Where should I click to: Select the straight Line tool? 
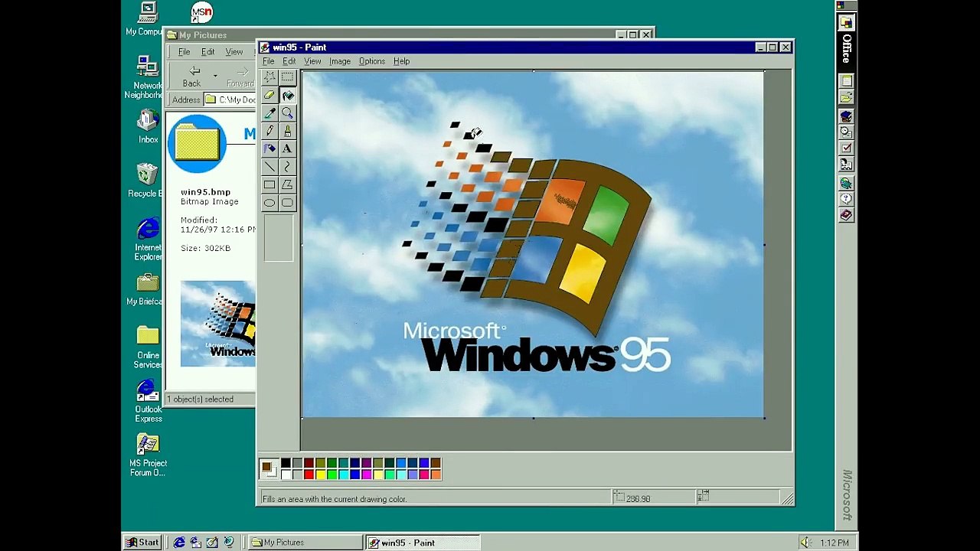pos(269,166)
